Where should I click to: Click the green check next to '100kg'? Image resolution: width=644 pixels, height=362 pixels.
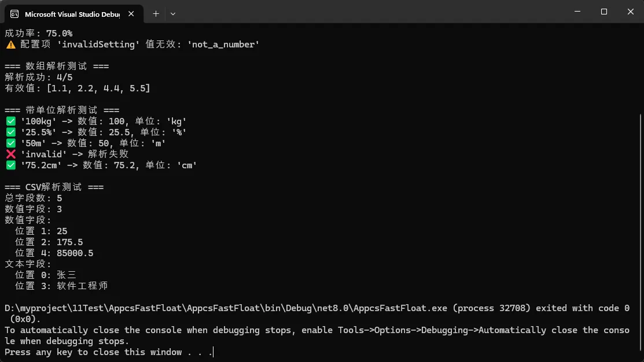[x=10, y=121]
